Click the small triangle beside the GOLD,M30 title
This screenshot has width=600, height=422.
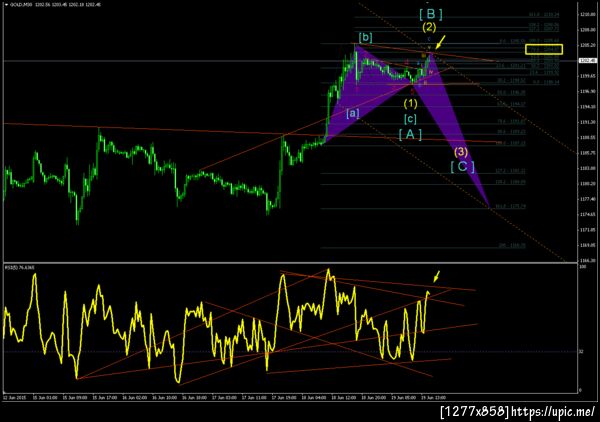click(x=6, y=5)
